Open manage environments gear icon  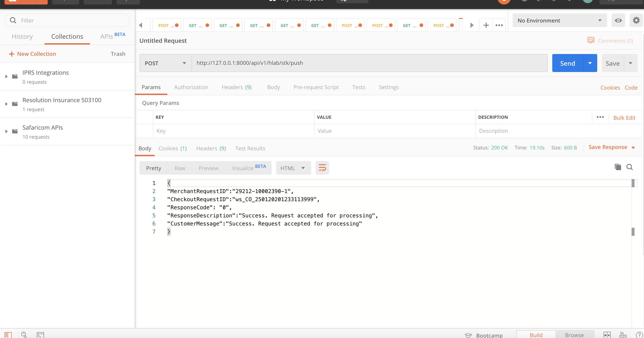point(636,20)
